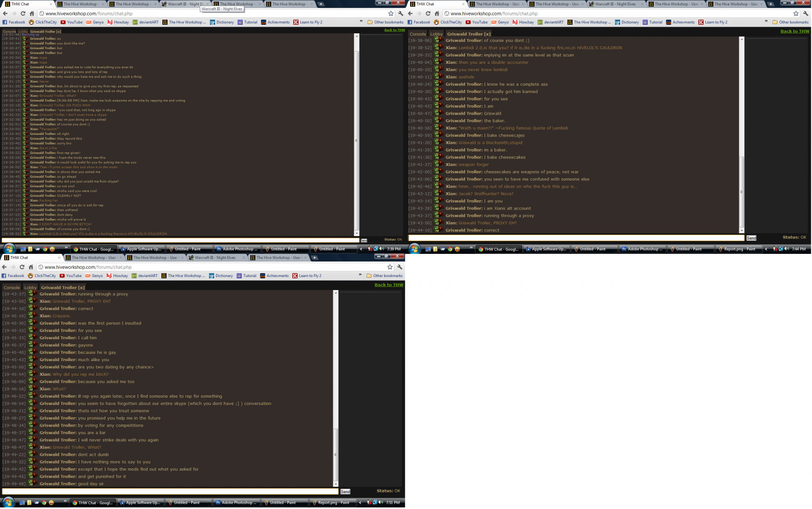Viewport: 812px width, 509px height.
Task: Click the back arrow in the top-left browser window
Action: pos(5,13)
